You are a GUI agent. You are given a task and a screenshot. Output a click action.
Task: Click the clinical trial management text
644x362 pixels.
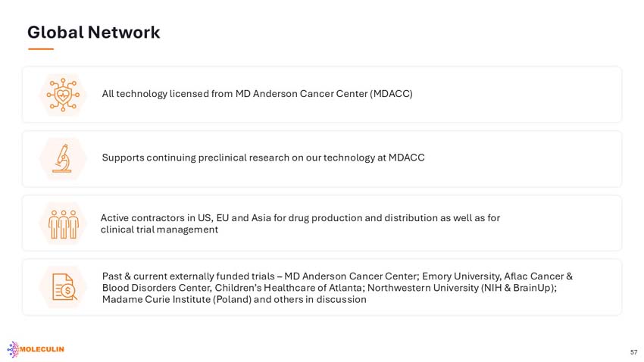(x=159, y=229)
